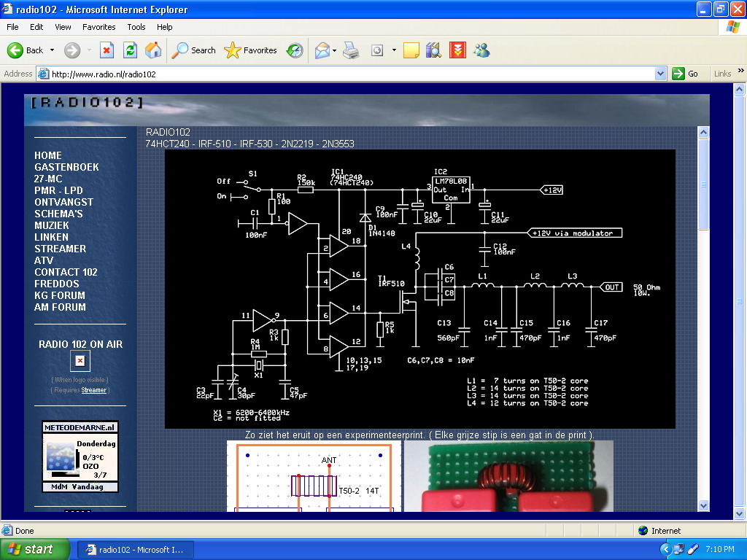
Task: Open the History toolbar icon
Action: [x=295, y=50]
